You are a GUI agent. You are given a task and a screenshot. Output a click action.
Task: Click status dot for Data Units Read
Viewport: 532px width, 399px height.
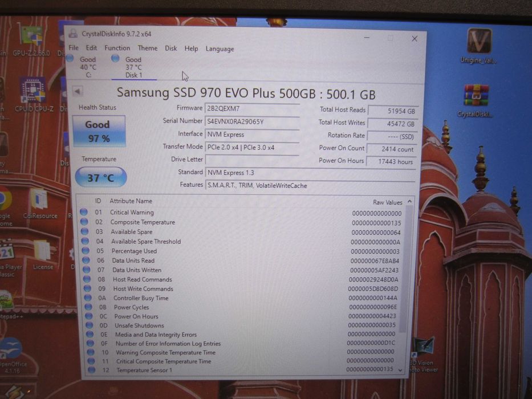[x=86, y=260]
